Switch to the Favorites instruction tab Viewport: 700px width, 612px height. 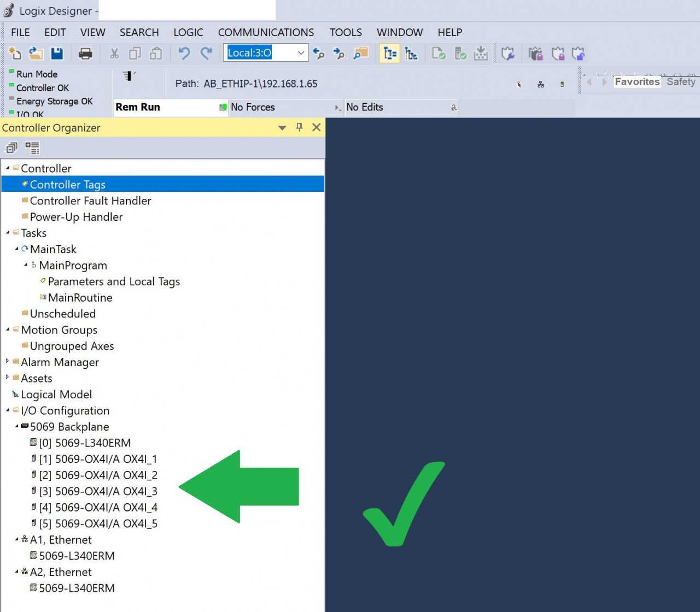click(x=637, y=82)
